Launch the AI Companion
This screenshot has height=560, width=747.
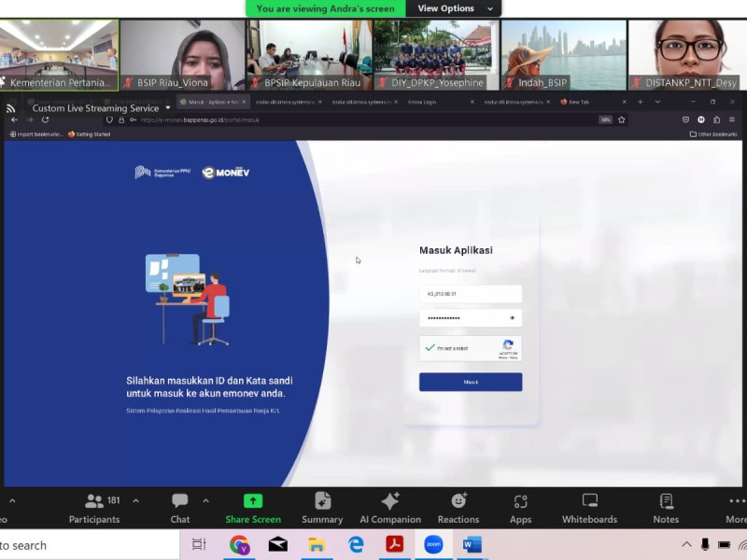(x=390, y=508)
